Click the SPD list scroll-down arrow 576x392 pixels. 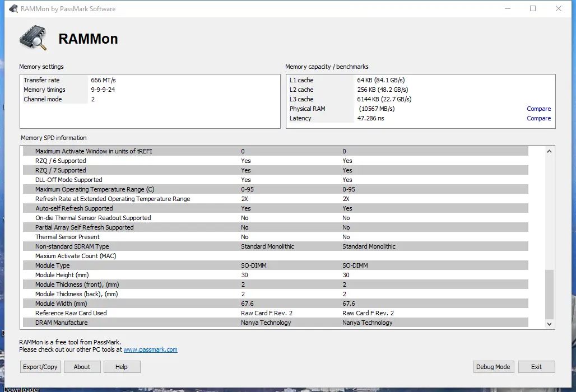(549, 324)
